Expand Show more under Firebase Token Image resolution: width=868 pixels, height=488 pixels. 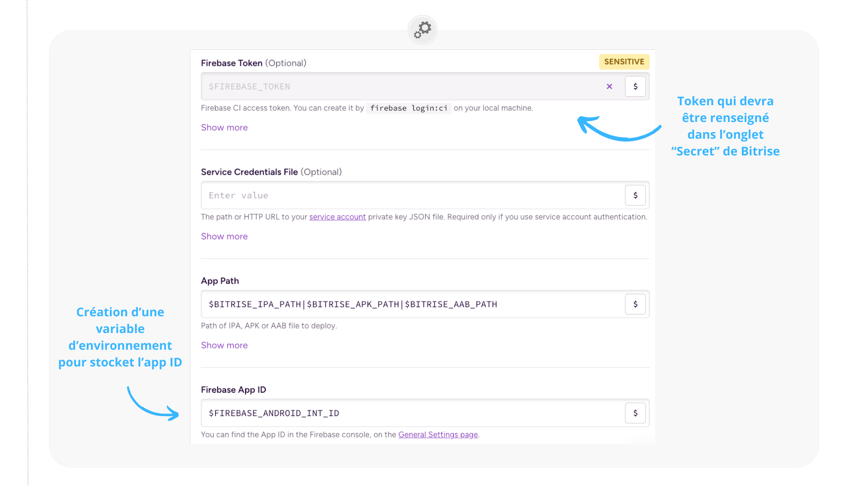coord(224,127)
